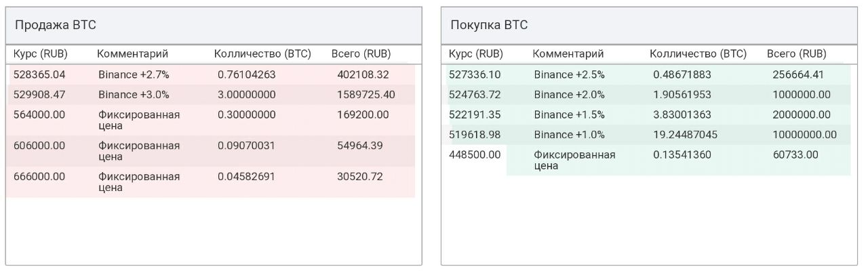Sort sell table by Колличество (BTC)
Image resolution: width=868 pixels, height=273 pixels.
click(x=262, y=54)
